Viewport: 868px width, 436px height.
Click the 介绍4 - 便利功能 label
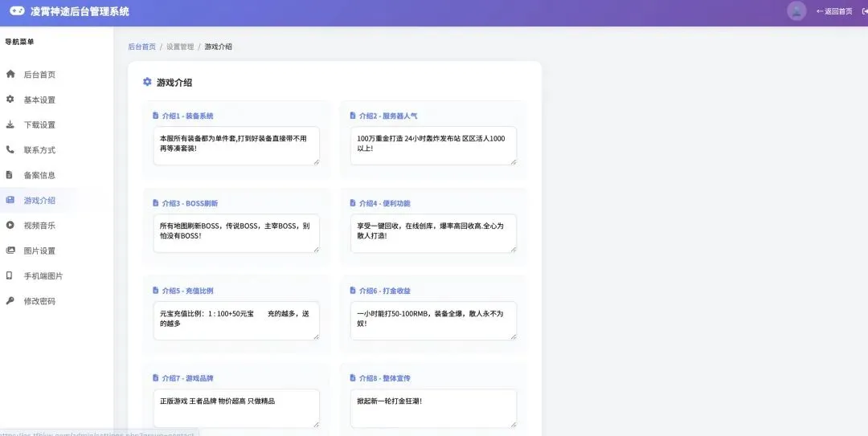pos(385,203)
